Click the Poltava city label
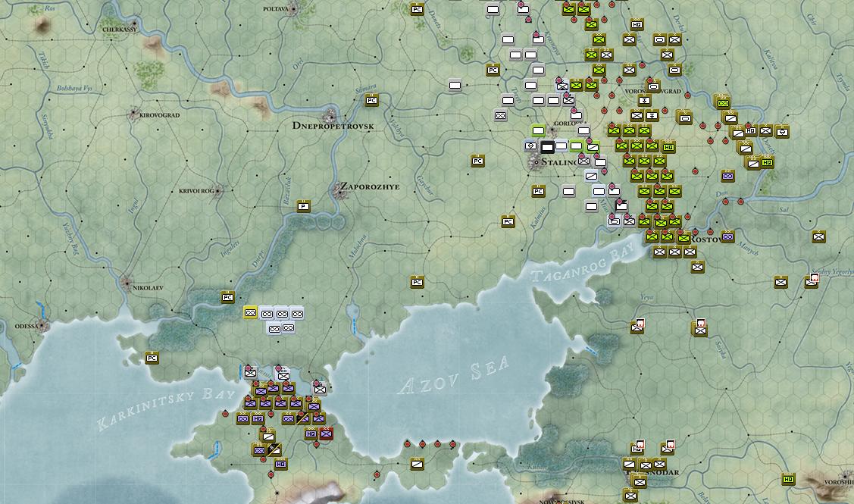Image resolution: width=854 pixels, height=504 pixels. click(x=276, y=9)
